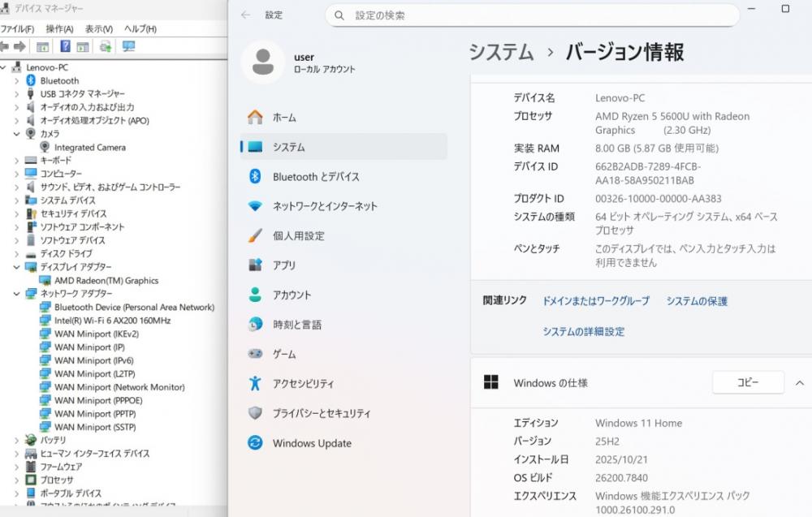Open ホーム in Settings sidebar
Screen dimensions: 812x517
point(343,118)
